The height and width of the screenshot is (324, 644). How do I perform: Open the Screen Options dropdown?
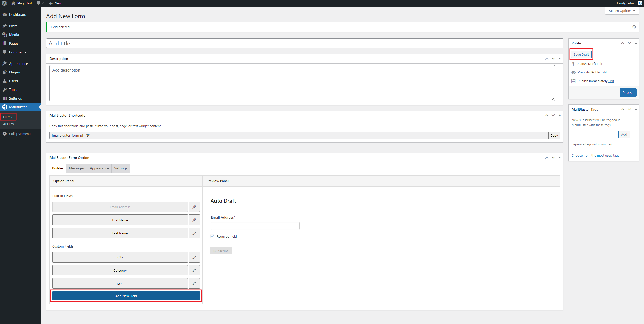(x=622, y=11)
